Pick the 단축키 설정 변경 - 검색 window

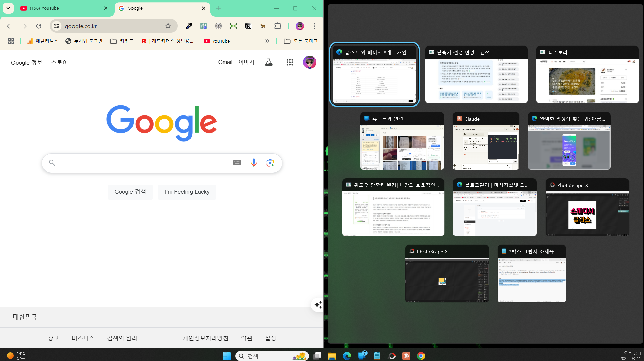tap(476, 74)
